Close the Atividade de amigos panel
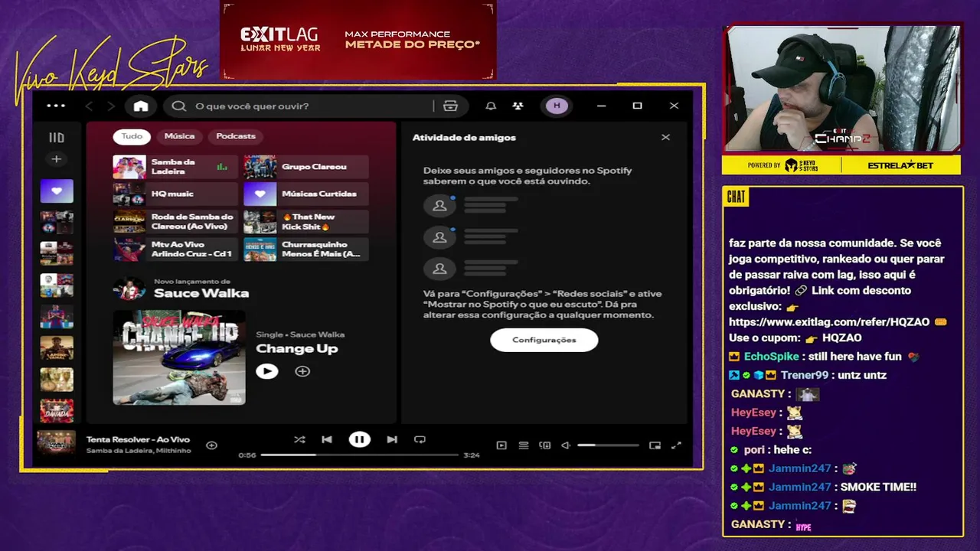Image resolution: width=980 pixels, height=551 pixels. (665, 138)
